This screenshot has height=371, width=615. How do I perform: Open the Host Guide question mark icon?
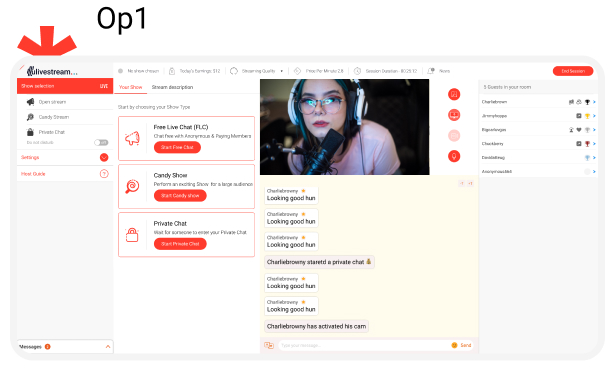coord(104,174)
